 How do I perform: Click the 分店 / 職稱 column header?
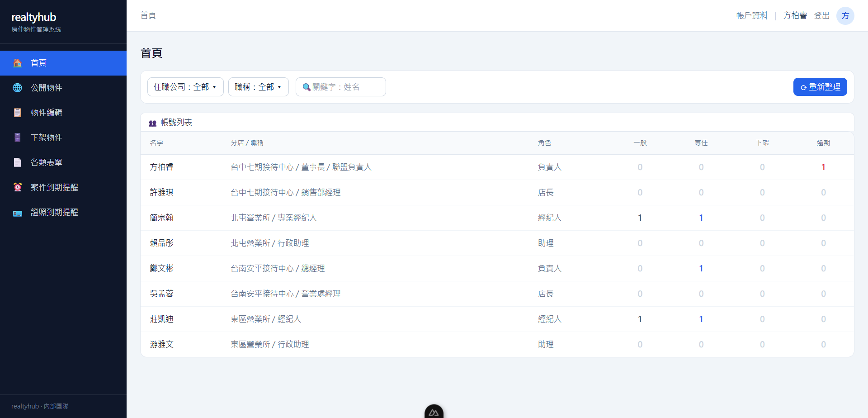[x=247, y=143]
